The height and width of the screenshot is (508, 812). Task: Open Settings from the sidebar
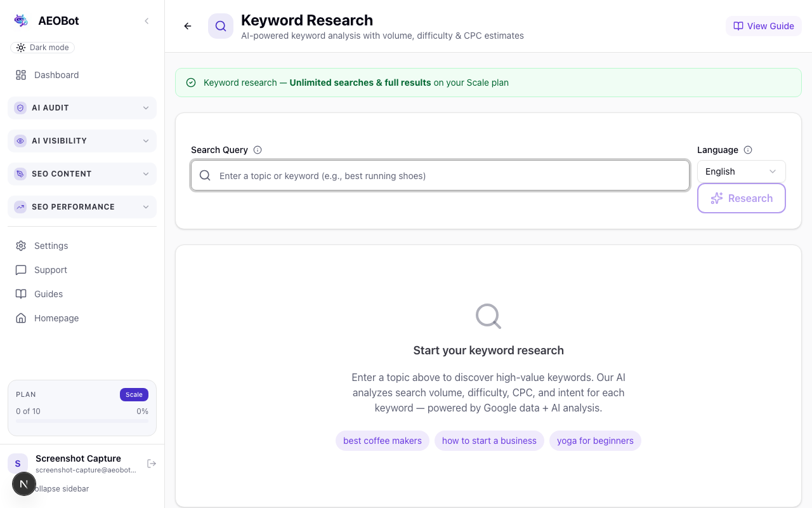coord(82,246)
